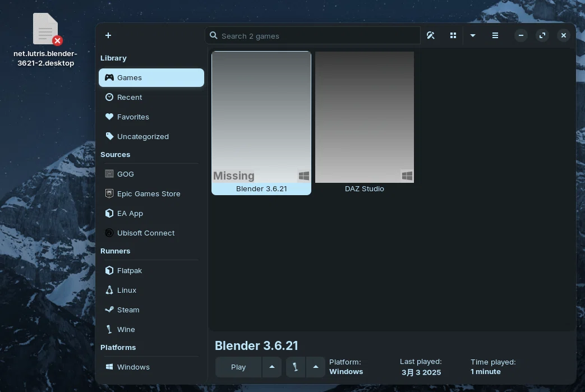Viewport: 585px width, 392px height.
Task: Click the Missing label on Blender cover
Action: (x=234, y=176)
